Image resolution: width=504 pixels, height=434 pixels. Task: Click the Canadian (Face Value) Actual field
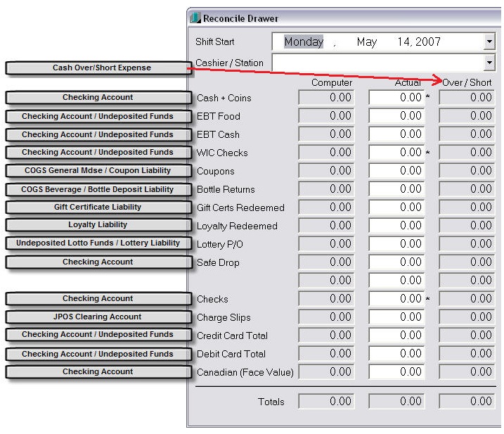click(x=396, y=372)
